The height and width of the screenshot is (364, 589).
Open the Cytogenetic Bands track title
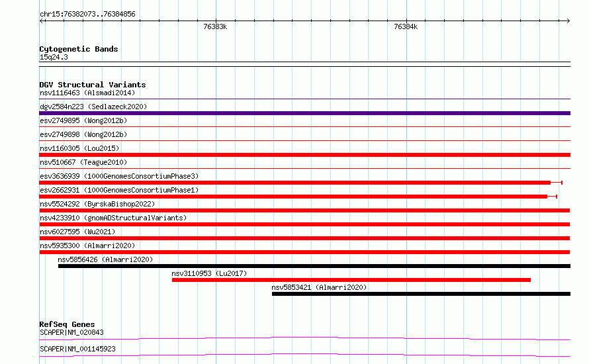coord(79,49)
